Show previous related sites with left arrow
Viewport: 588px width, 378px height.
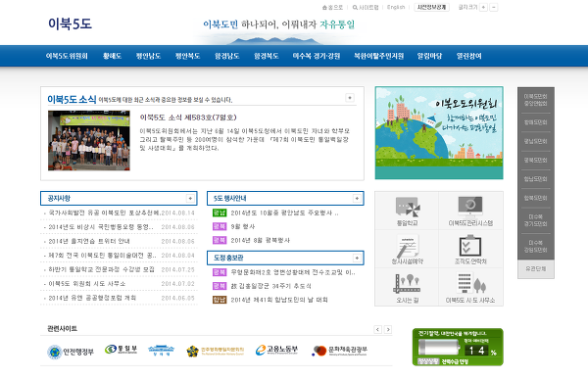coord(377,329)
